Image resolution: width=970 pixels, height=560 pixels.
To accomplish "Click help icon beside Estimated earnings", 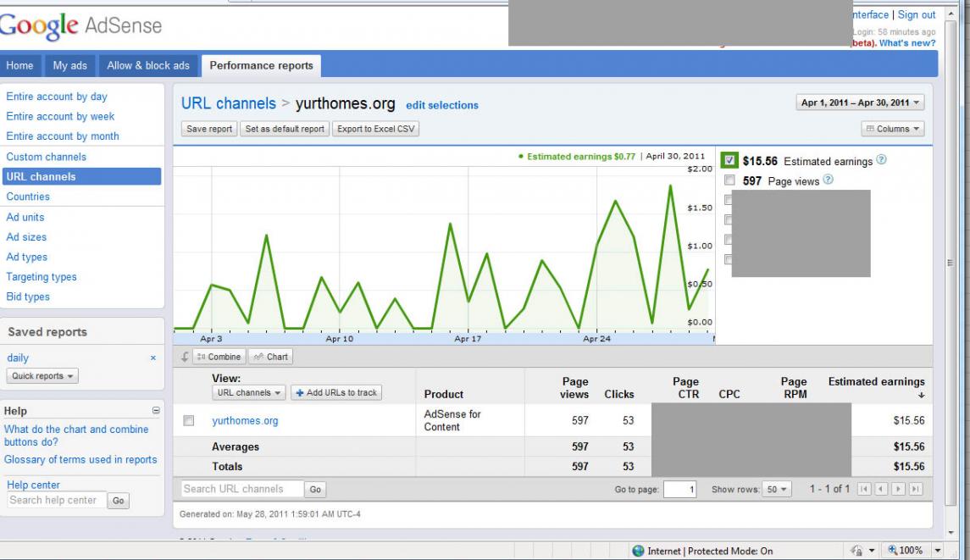I will point(882,162).
